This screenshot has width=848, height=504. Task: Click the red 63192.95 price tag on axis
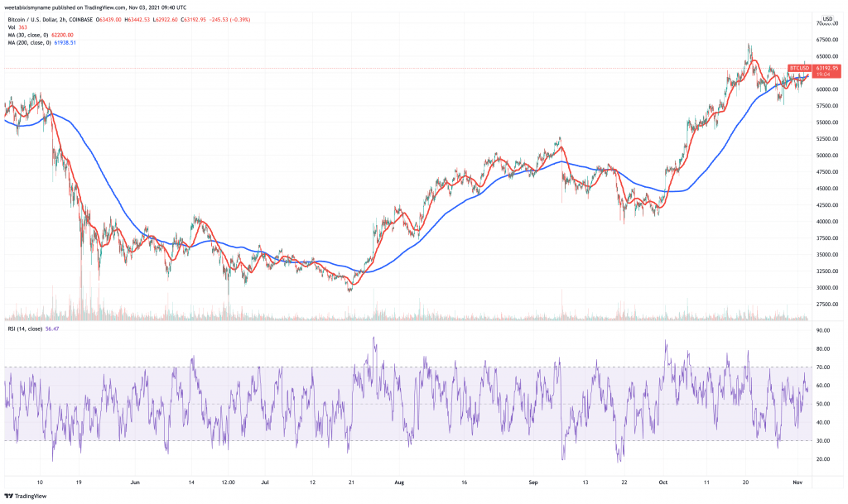826,69
